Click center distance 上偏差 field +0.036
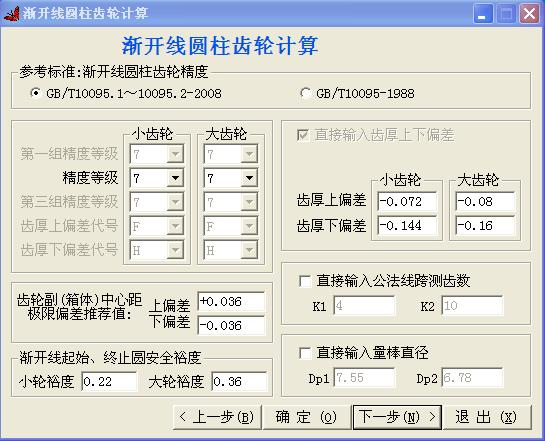545x441 pixels. (x=231, y=301)
